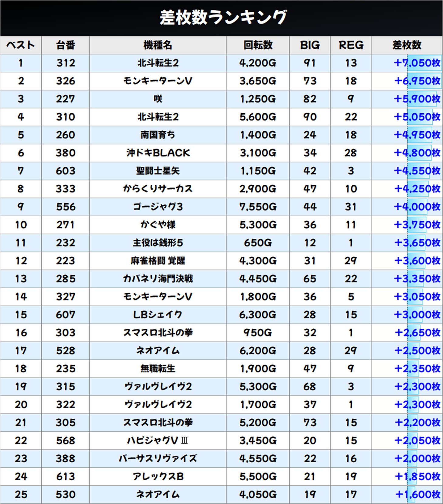
Task: Select the 機種名 column header
Action: [x=158, y=45]
